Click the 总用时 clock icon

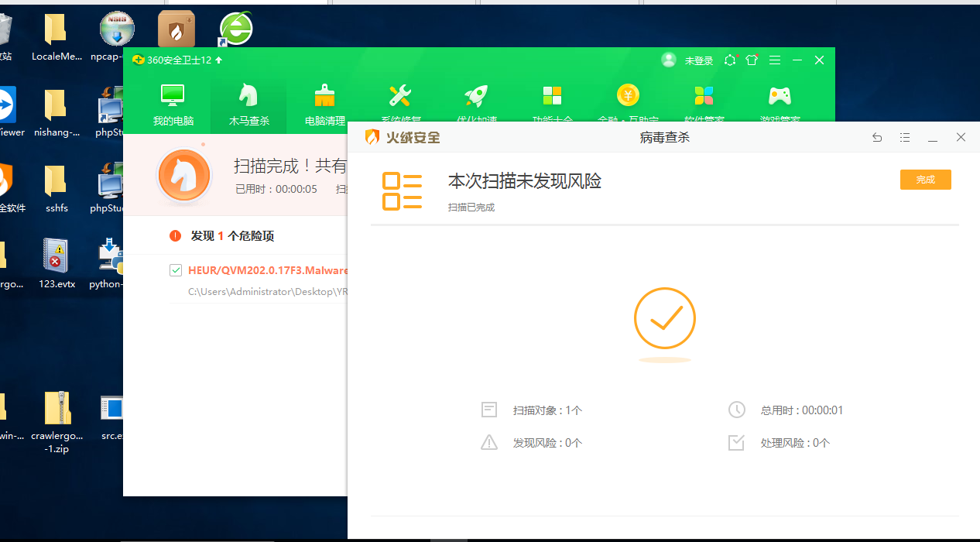coord(736,410)
